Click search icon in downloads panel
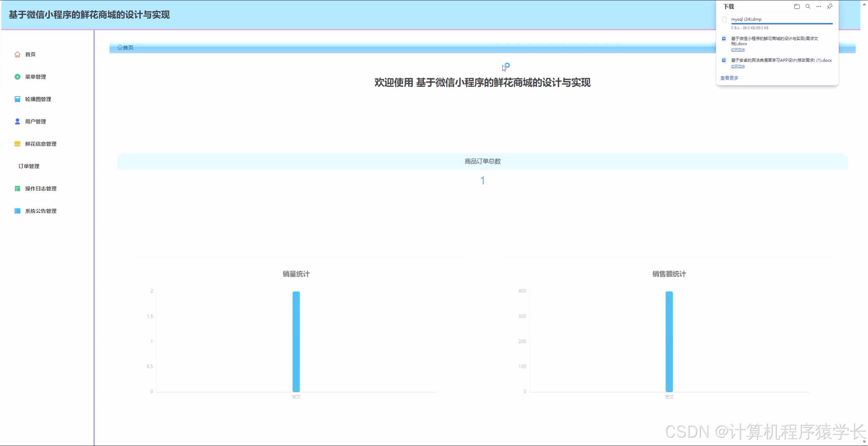 808,6
